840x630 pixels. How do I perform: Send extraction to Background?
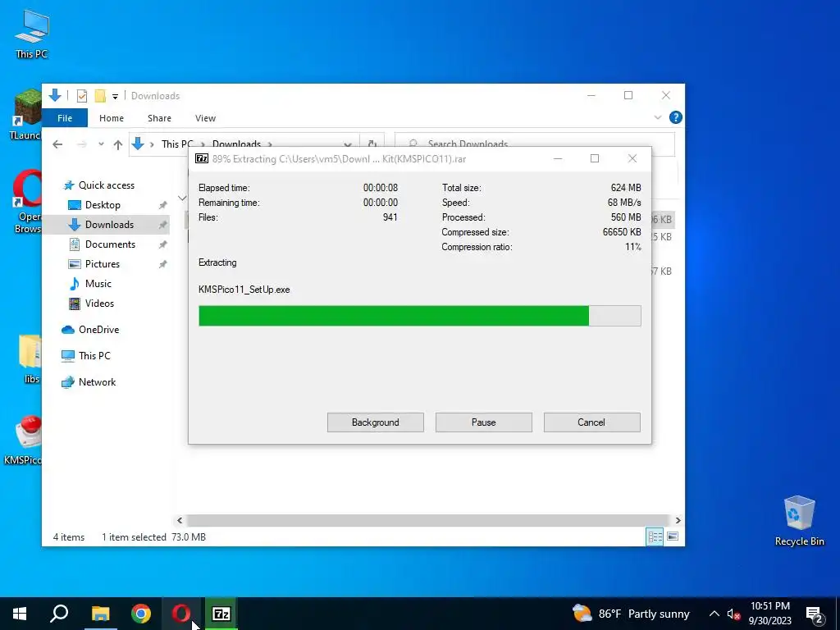[x=375, y=422]
